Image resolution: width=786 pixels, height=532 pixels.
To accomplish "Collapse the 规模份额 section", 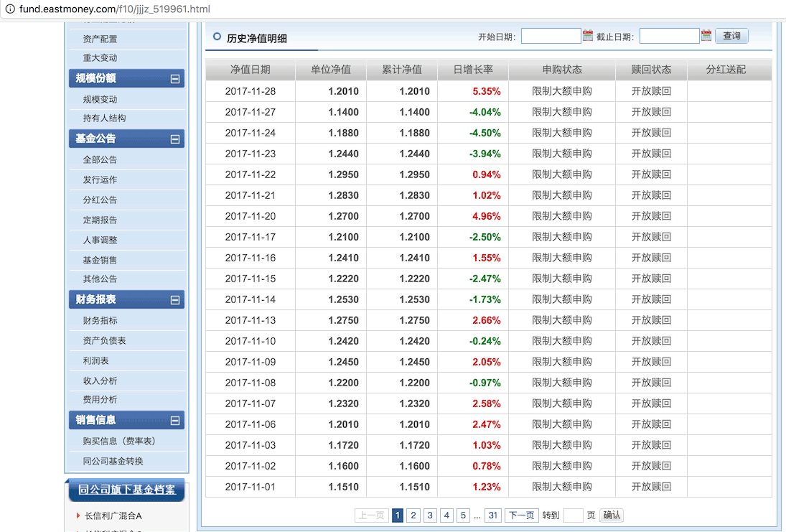I will click(x=175, y=79).
